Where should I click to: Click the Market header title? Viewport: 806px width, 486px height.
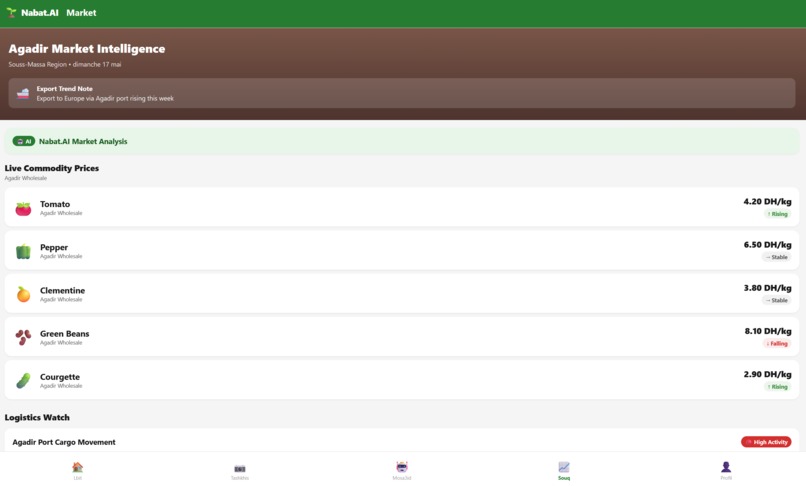(x=81, y=13)
